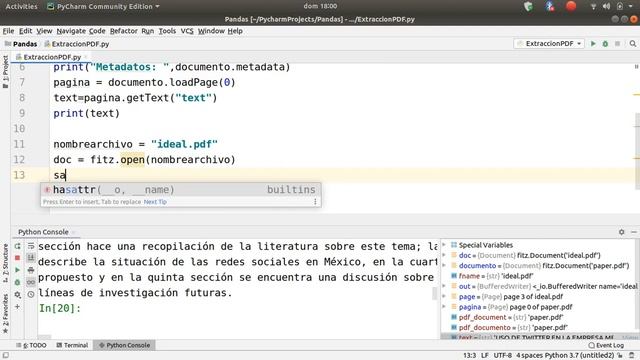Start debugging with the bug icon in the top toolbar
The image size is (640, 360).
pyautogui.click(x=605, y=44)
